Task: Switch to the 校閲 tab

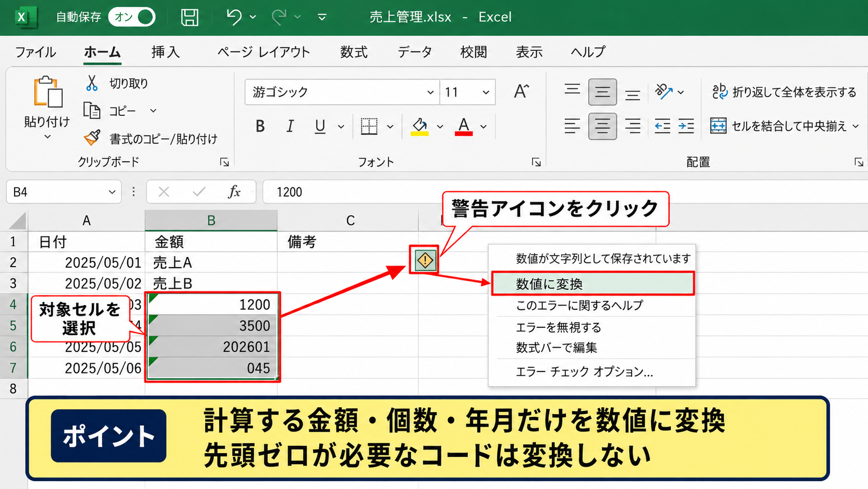Action: point(473,52)
